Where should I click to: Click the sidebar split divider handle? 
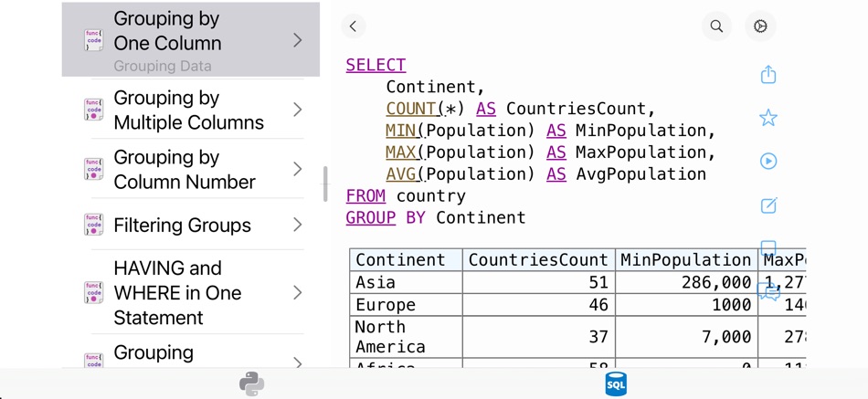(325, 184)
